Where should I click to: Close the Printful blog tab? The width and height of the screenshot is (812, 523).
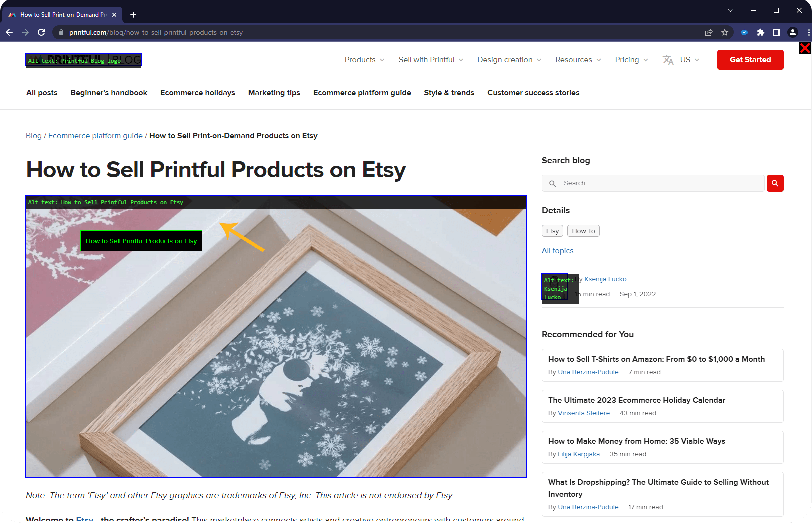114,15
